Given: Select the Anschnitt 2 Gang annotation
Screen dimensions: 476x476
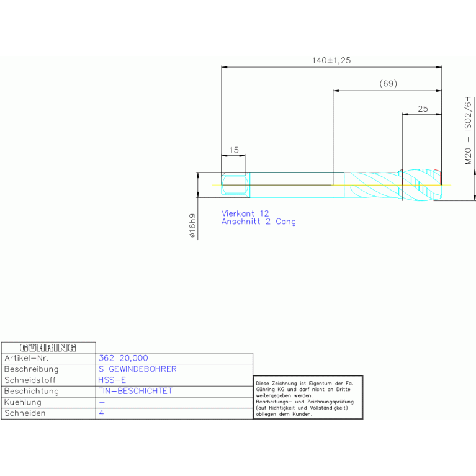Looking at the screenshot, I should coord(259,222).
